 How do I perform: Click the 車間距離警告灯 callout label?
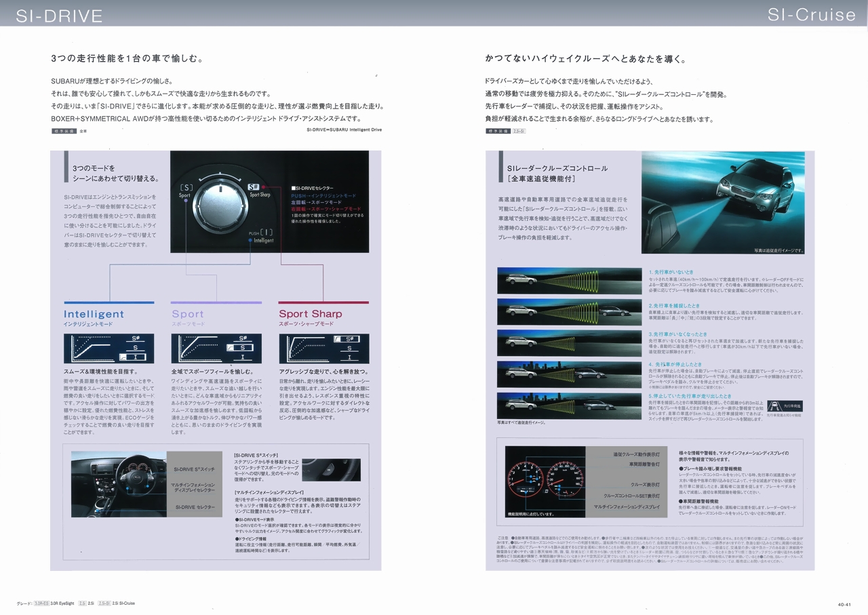pyautogui.click(x=644, y=464)
